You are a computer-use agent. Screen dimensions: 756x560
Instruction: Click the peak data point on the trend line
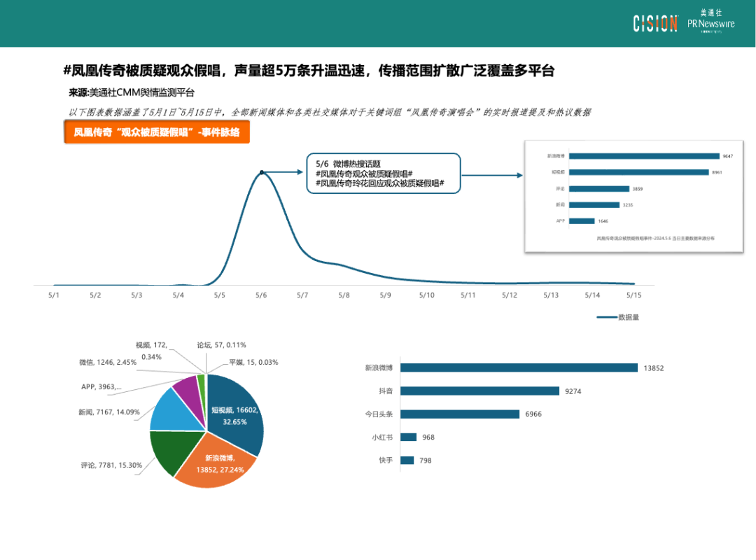pos(261,172)
